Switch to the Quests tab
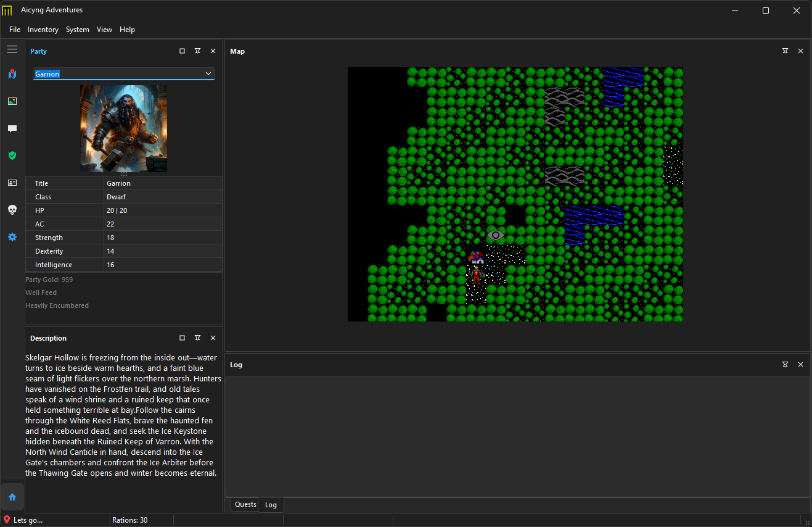This screenshot has width=812, height=527. tap(244, 504)
